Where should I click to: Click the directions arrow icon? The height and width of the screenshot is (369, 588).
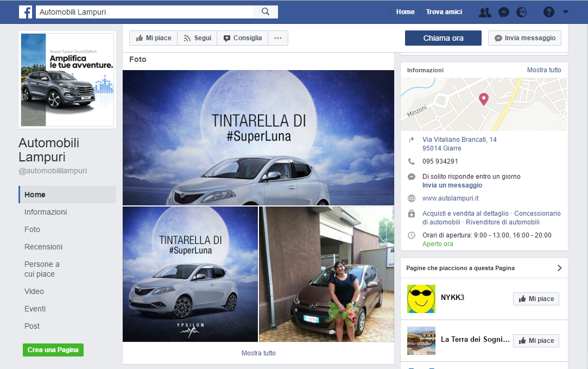point(412,140)
